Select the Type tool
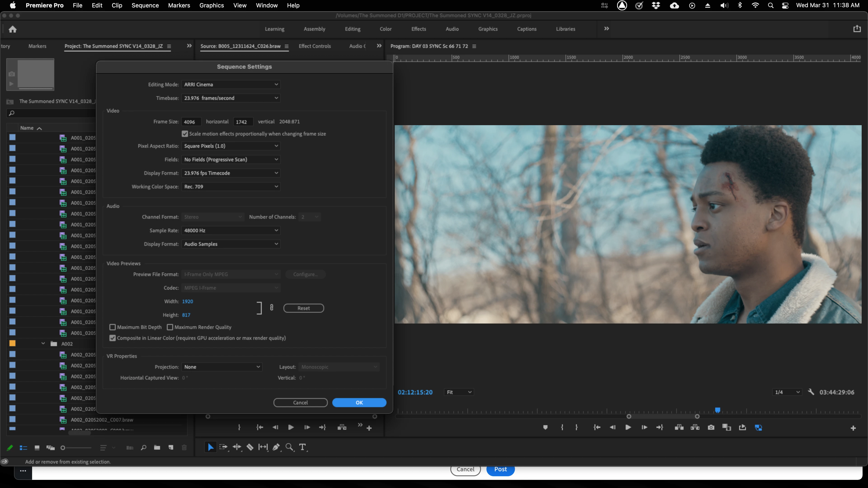 [303, 447]
